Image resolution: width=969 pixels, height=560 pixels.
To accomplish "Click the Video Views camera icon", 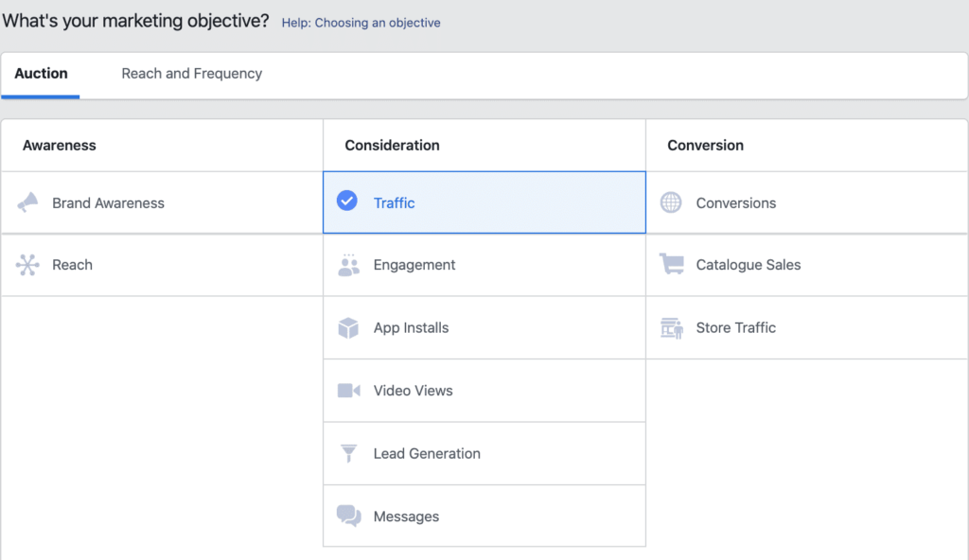I will click(x=348, y=390).
